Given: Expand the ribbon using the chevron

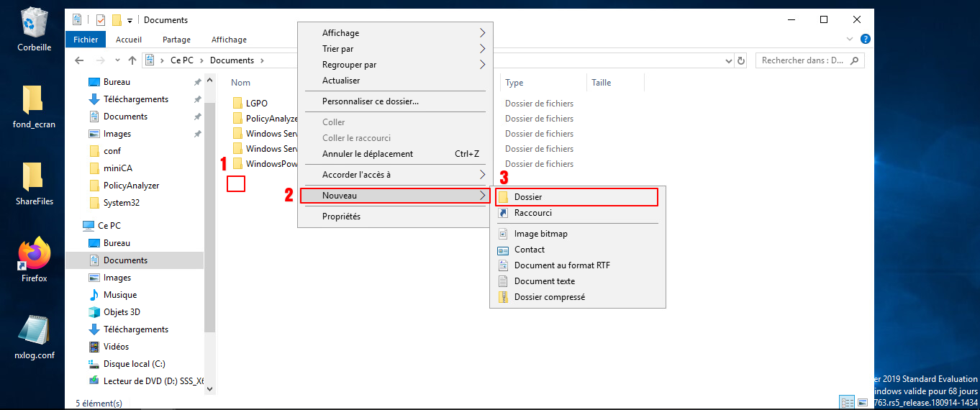Looking at the screenshot, I should tap(851, 40).
